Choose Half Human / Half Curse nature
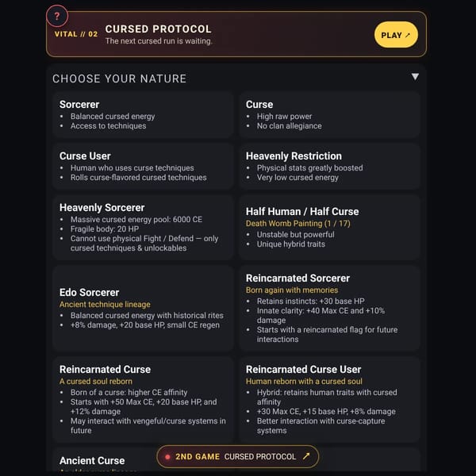The width and height of the screenshot is (476, 476). click(329, 228)
